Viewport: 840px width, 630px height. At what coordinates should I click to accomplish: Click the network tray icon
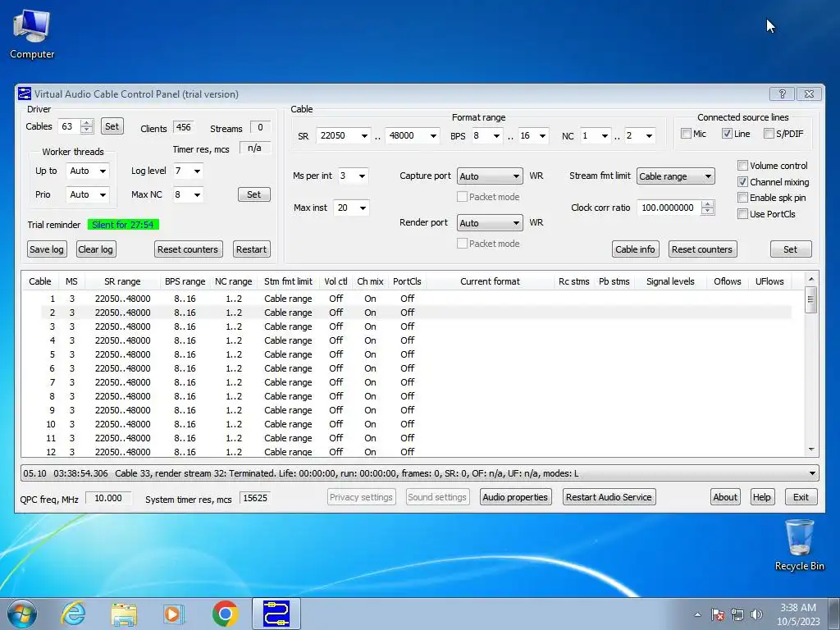[x=737, y=614]
